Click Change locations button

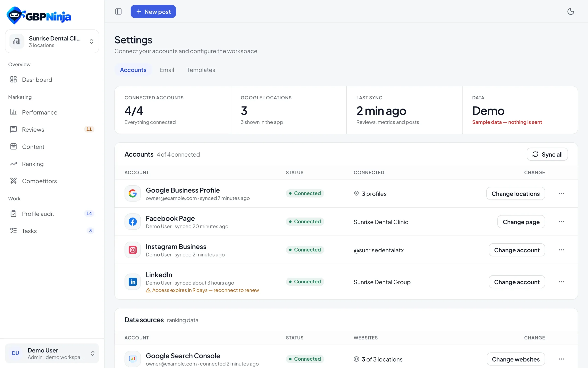click(515, 193)
